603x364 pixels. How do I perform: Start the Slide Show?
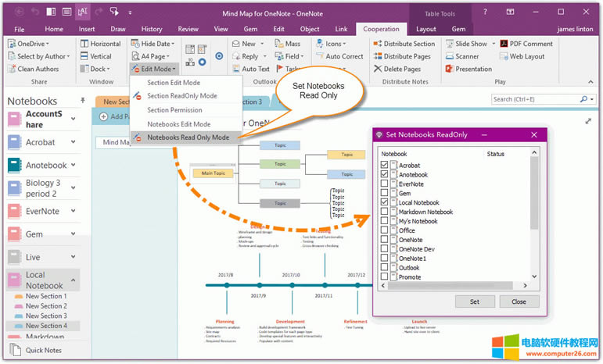point(470,44)
